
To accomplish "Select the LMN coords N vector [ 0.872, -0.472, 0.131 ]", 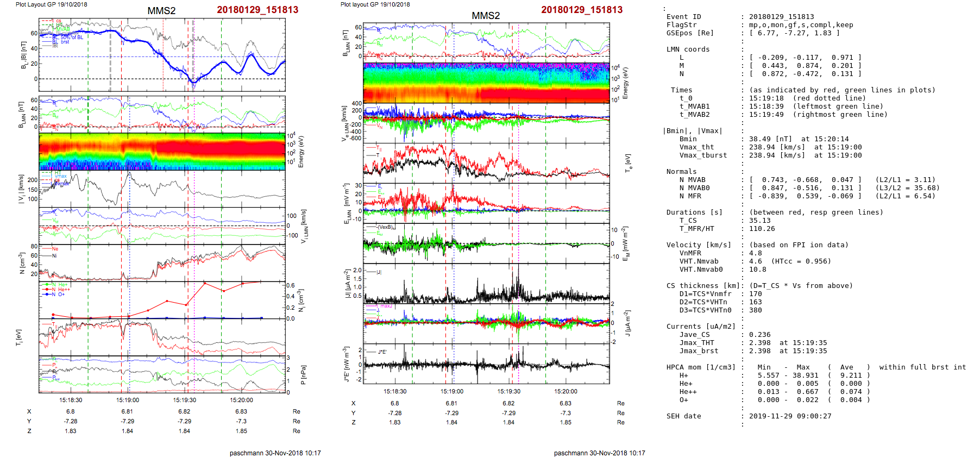I will 806,74.
